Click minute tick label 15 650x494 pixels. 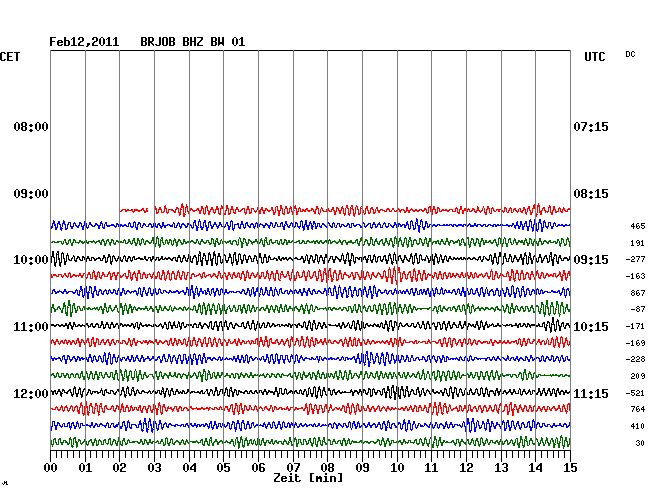pos(570,468)
